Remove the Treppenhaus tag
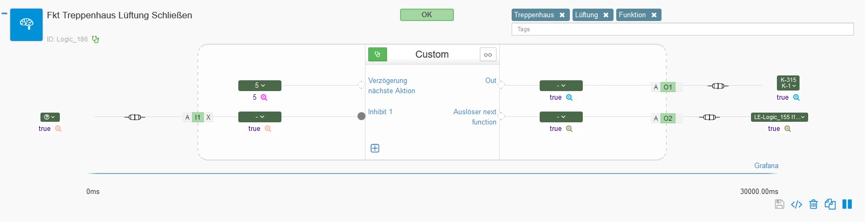868x222 pixels. [x=562, y=15]
